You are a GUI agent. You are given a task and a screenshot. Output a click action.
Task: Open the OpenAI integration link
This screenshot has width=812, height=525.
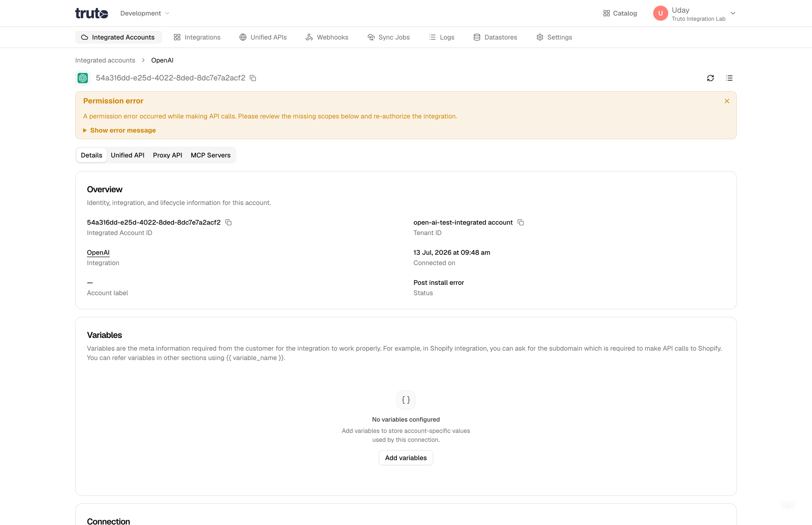98,252
